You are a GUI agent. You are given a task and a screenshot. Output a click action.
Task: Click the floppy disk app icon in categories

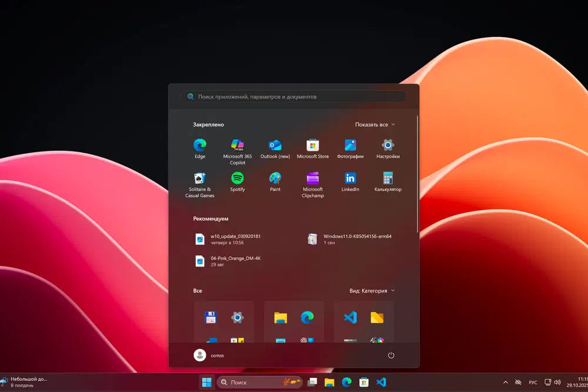tap(211, 318)
